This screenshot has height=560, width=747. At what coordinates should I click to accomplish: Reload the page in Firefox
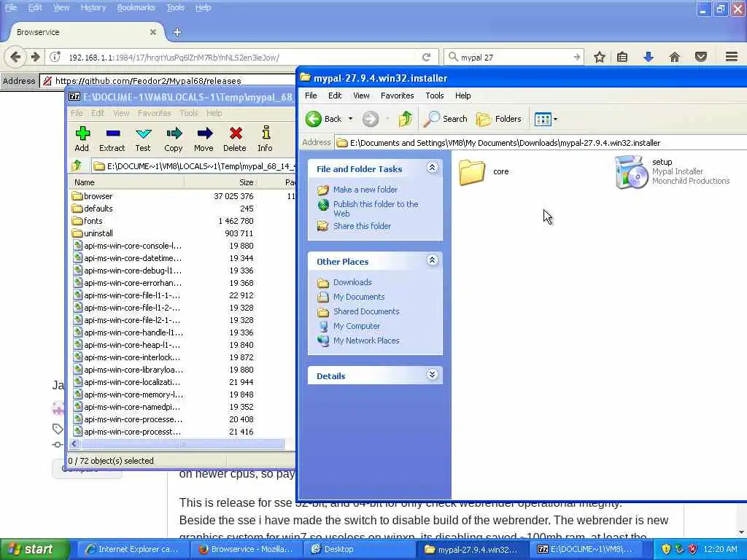[426, 57]
